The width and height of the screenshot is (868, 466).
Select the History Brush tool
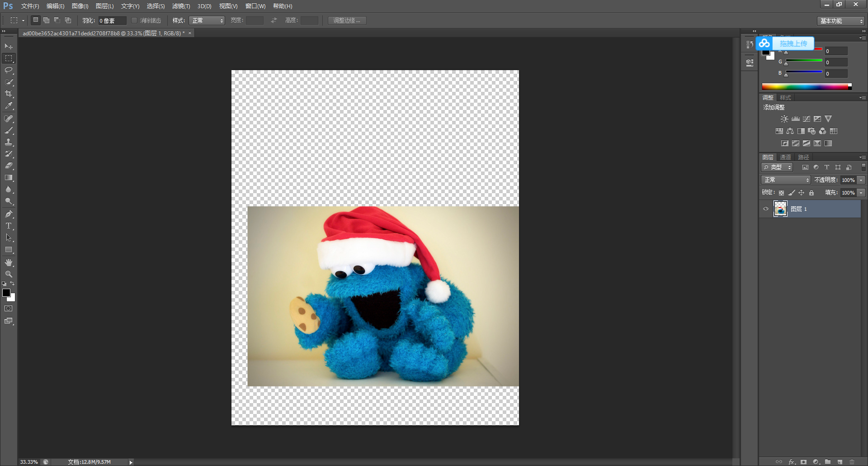pos(9,154)
